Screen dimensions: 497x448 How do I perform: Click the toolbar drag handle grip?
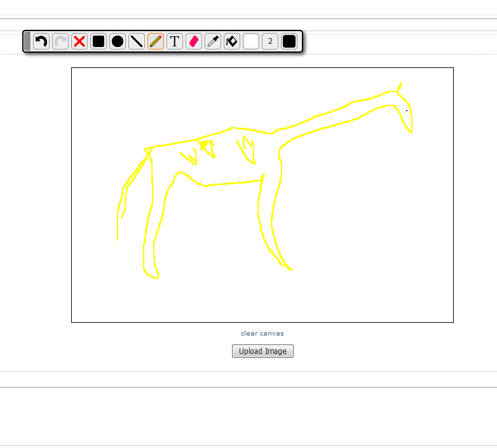27,42
